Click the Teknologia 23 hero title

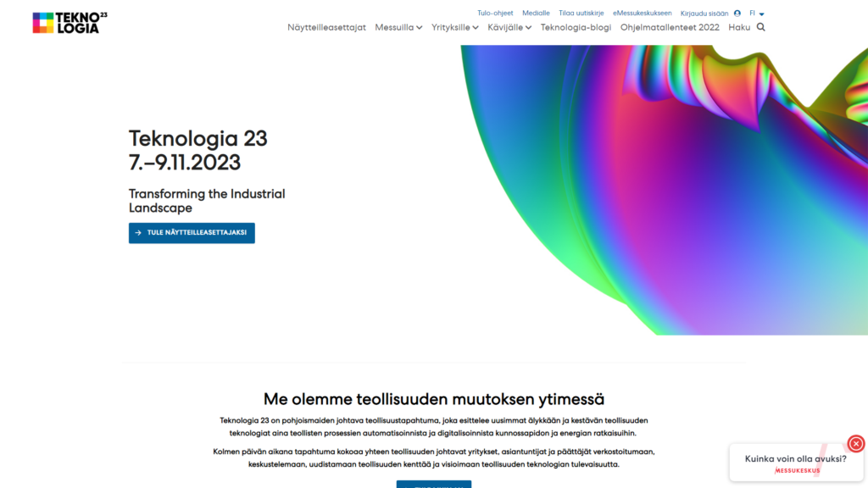tap(198, 151)
